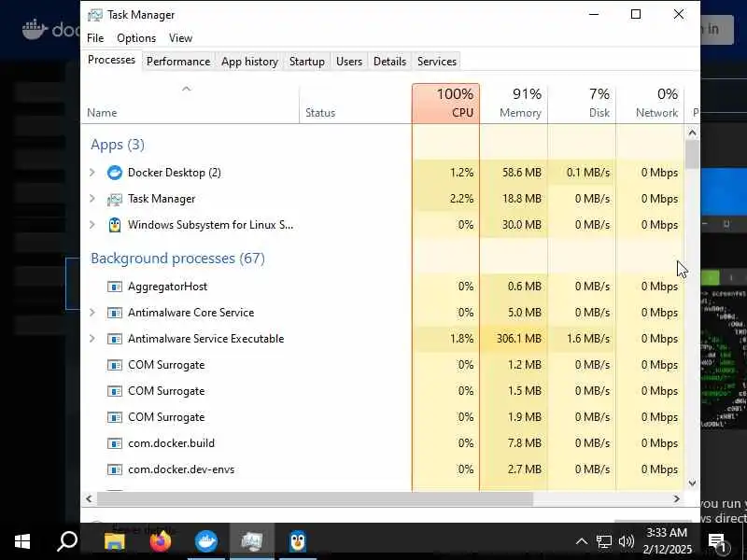747x560 pixels.
Task: Show hidden system tray icons
Action: pyautogui.click(x=581, y=541)
